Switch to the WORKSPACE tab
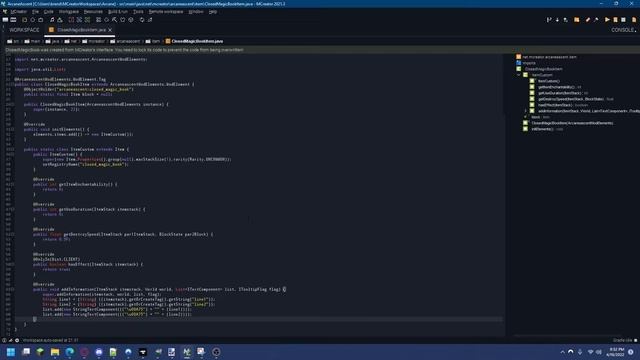This screenshot has width=640, height=360. click(24, 30)
